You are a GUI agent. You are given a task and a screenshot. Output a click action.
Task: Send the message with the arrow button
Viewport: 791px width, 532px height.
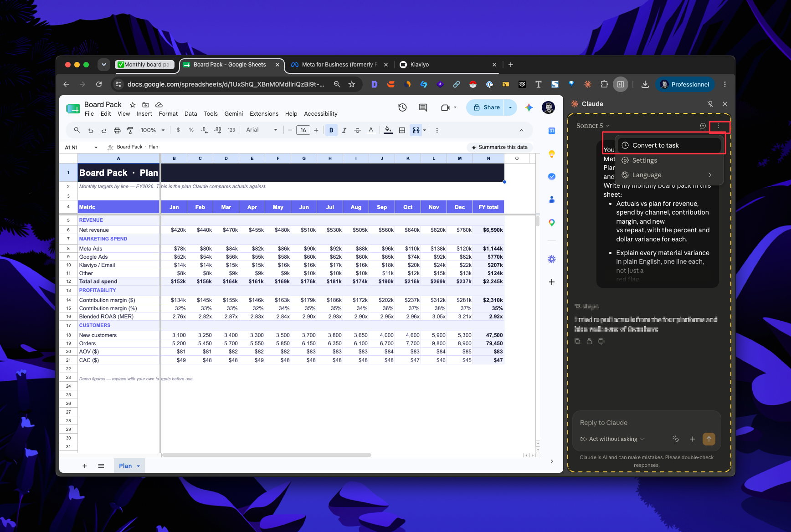pyautogui.click(x=709, y=439)
